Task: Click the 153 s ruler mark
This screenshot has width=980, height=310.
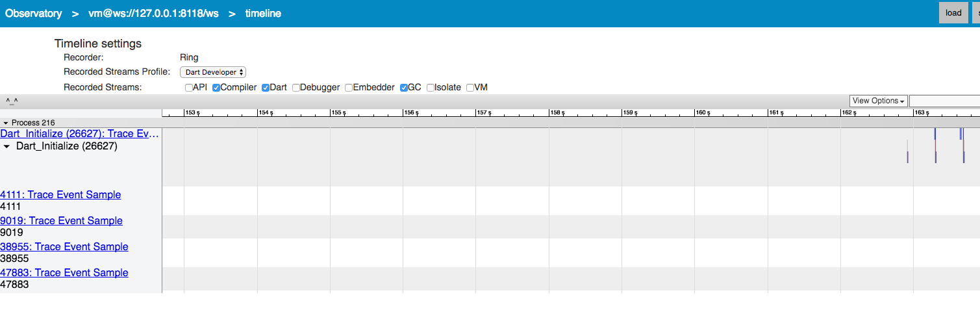Action: coord(193,113)
